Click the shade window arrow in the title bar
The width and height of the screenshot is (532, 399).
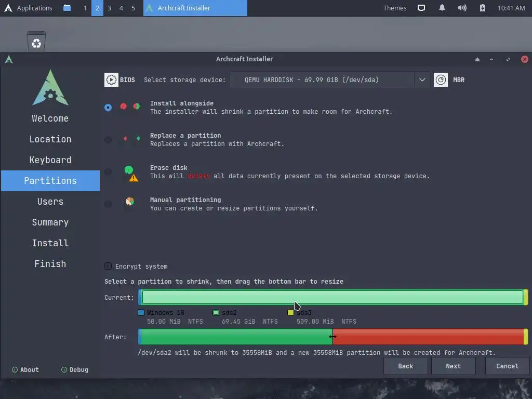[x=477, y=59]
